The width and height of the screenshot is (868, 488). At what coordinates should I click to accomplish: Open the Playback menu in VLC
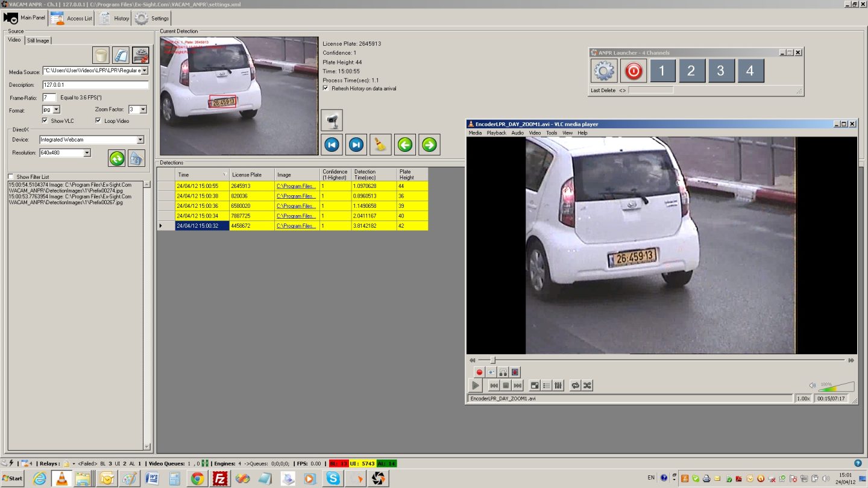(496, 133)
